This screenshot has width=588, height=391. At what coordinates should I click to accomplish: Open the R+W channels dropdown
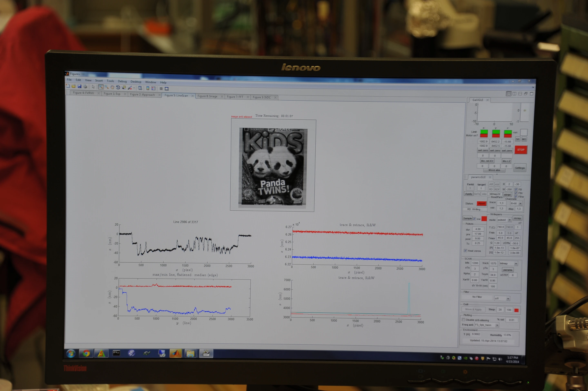click(516, 203)
